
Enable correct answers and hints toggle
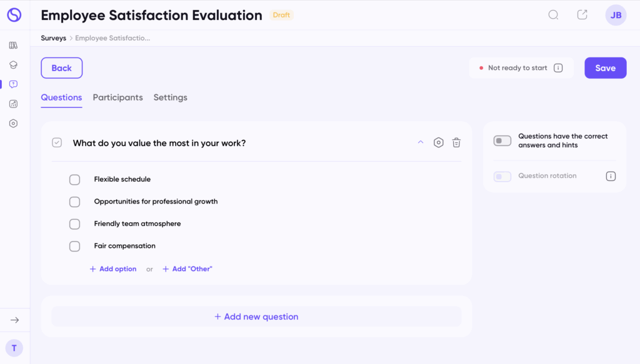click(502, 141)
